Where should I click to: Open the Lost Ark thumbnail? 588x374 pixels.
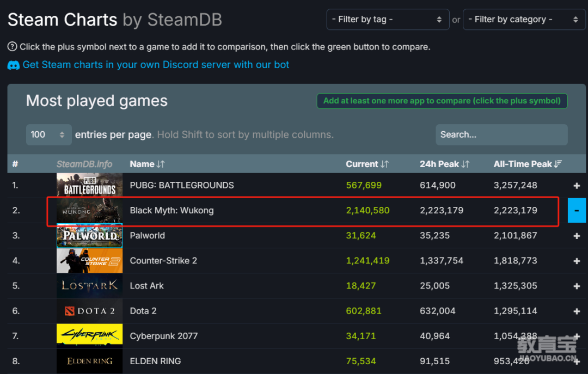tap(90, 286)
